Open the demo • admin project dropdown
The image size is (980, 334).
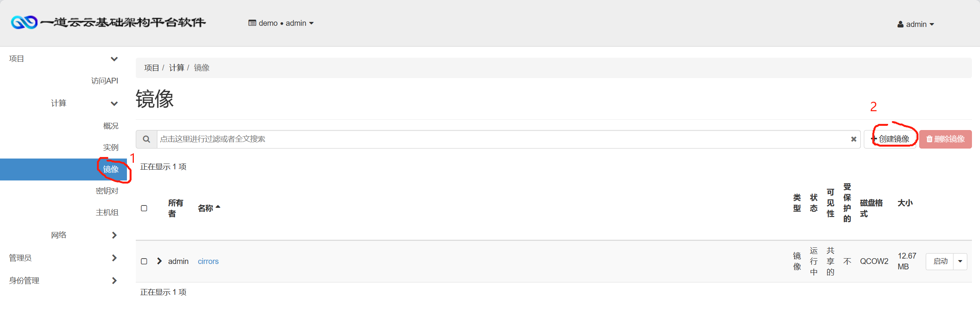281,23
